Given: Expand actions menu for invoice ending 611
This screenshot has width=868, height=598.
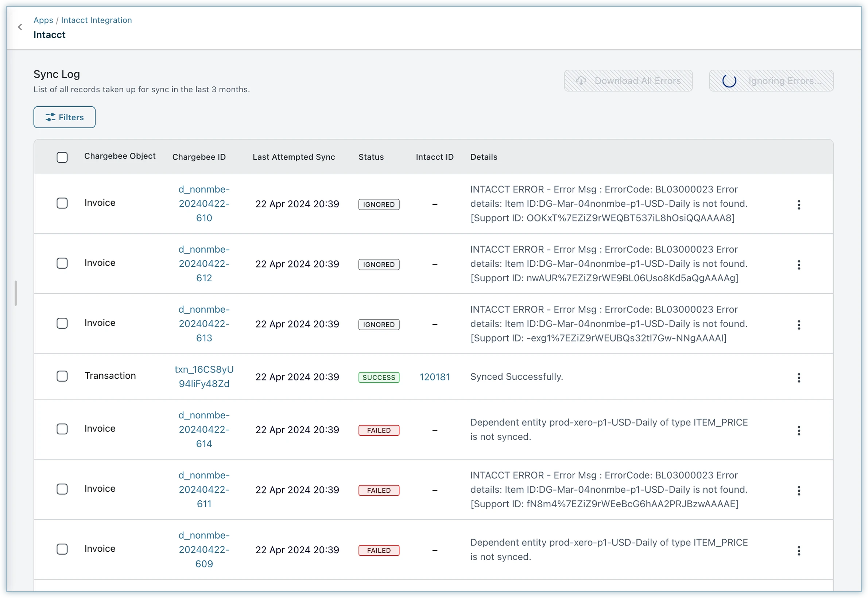Looking at the screenshot, I should tap(799, 490).
